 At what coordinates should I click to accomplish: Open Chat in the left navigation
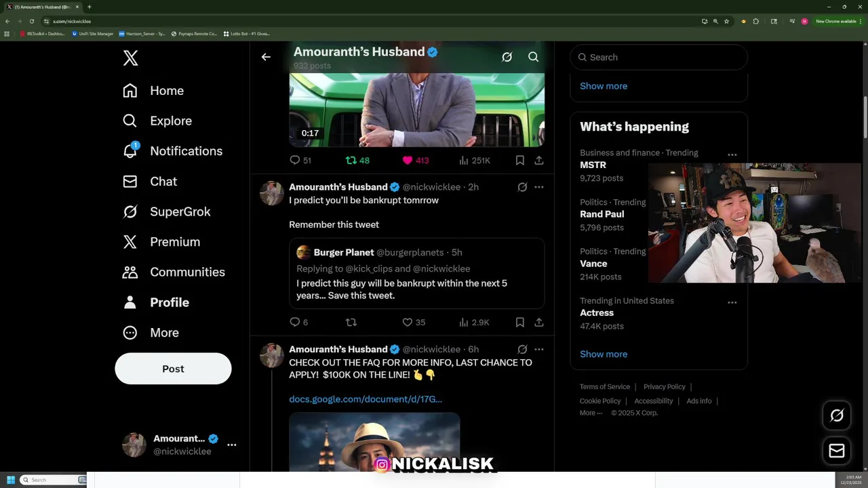tap(150, 182)
